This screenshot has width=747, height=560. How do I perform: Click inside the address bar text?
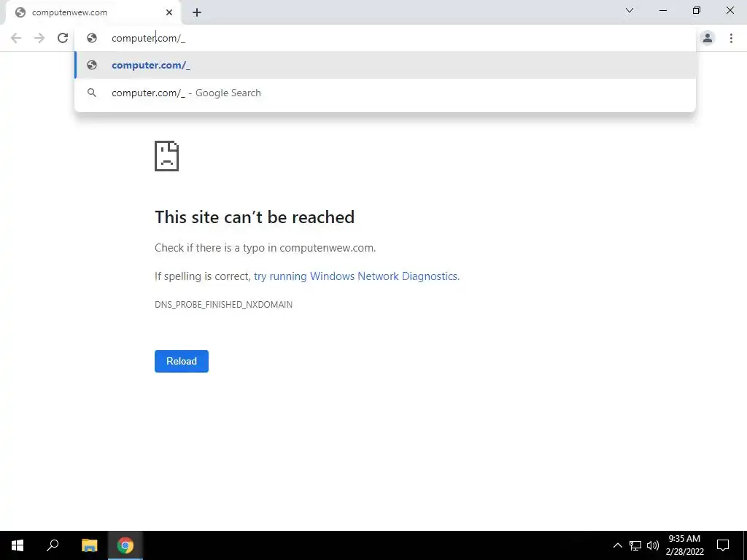tap(148, 38)
